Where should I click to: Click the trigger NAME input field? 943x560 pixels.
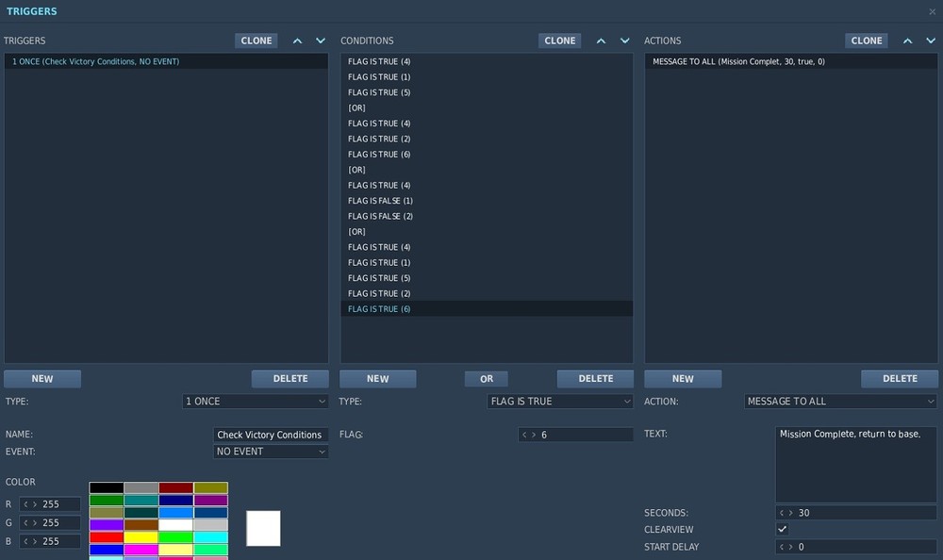(x=271, y=435)
